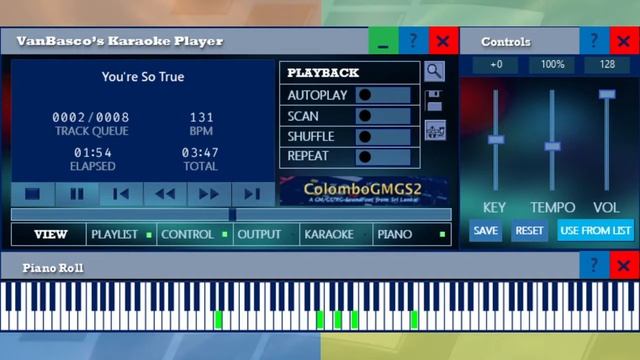Click the VOL slider handle

tap(607, 94)
